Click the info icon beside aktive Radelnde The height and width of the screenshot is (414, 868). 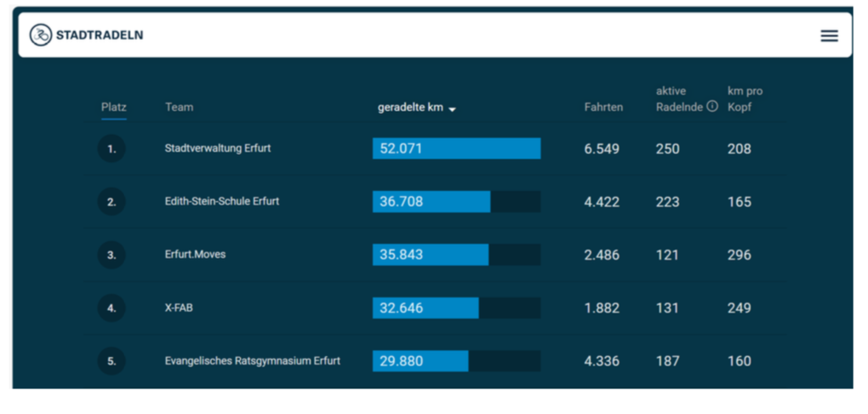point(712,106)
